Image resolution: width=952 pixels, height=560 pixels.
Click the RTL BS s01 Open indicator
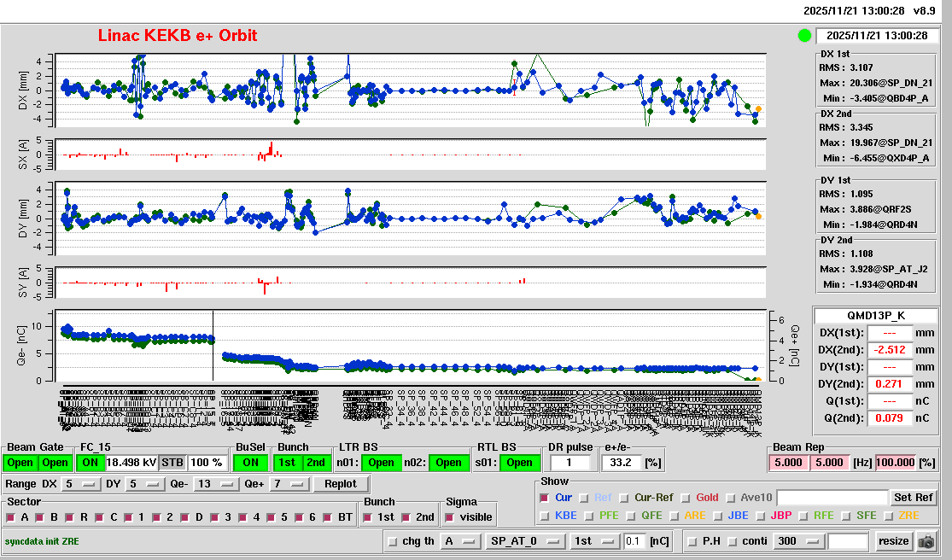(518, 463)
